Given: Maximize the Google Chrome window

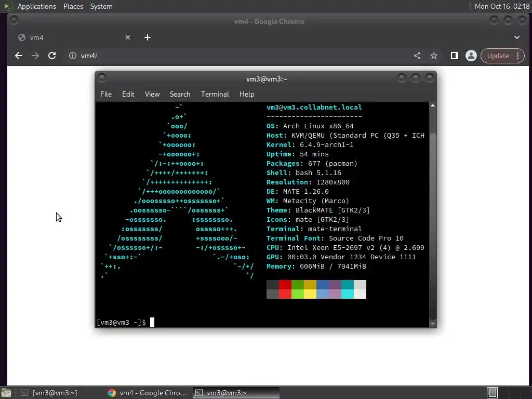Looking at the screenshot, I should 508,20.
